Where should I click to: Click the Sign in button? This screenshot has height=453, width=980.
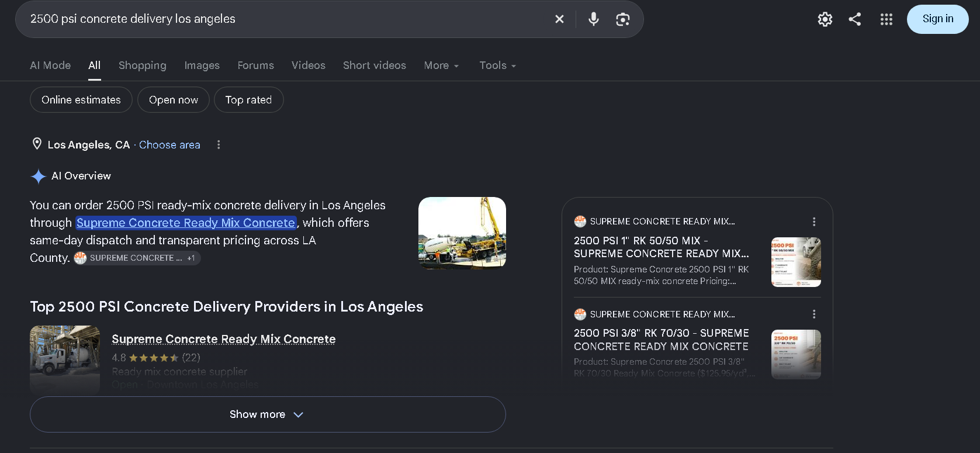[937, 19]
